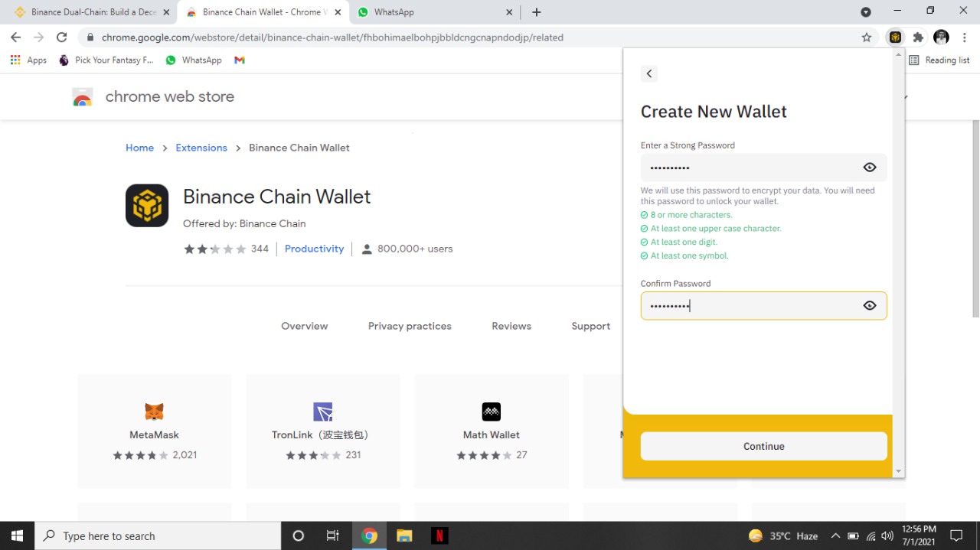Open the notification center icon

coord(956,535)
